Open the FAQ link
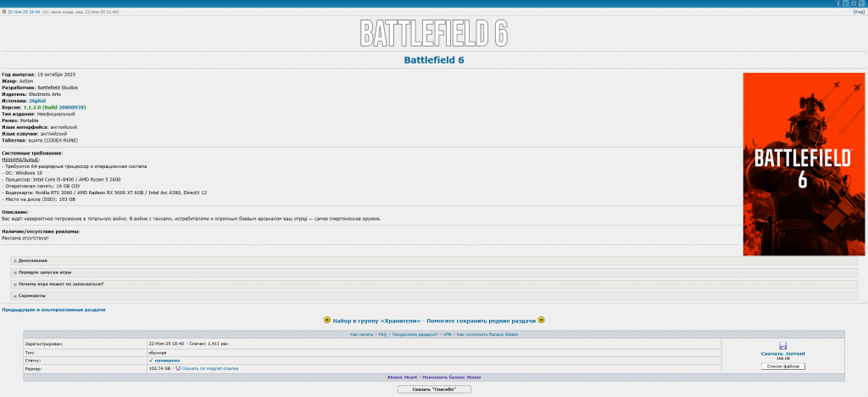 tap(382, 334)
